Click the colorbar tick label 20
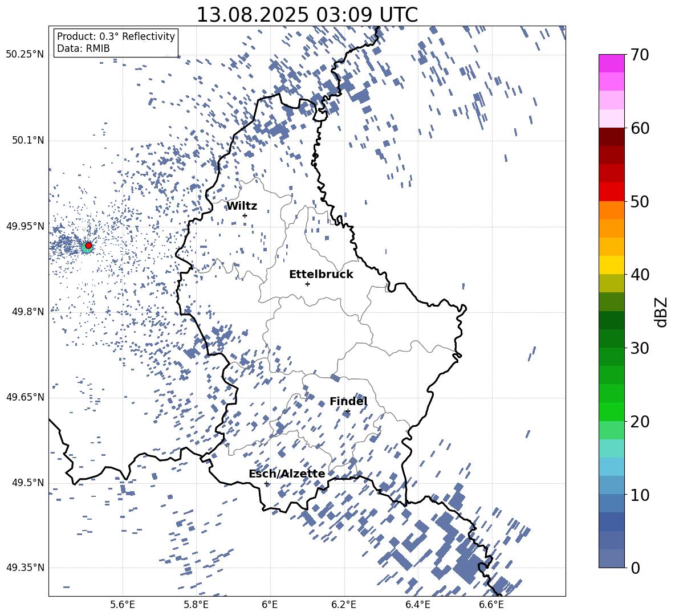675x616 pixels. 640,421
